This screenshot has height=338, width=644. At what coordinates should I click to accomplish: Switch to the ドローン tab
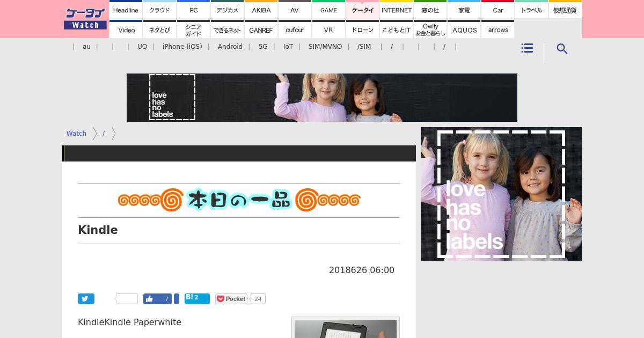pos(362,29)
